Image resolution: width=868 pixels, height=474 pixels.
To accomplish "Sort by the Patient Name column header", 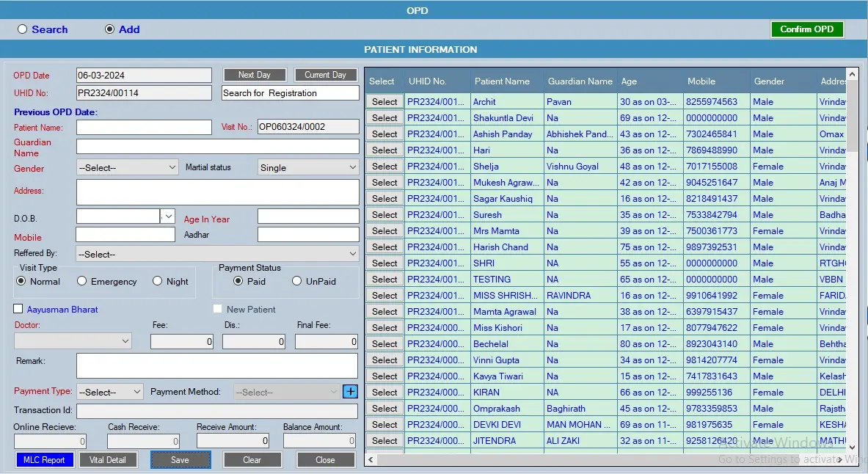I will [x=502, y=81].
